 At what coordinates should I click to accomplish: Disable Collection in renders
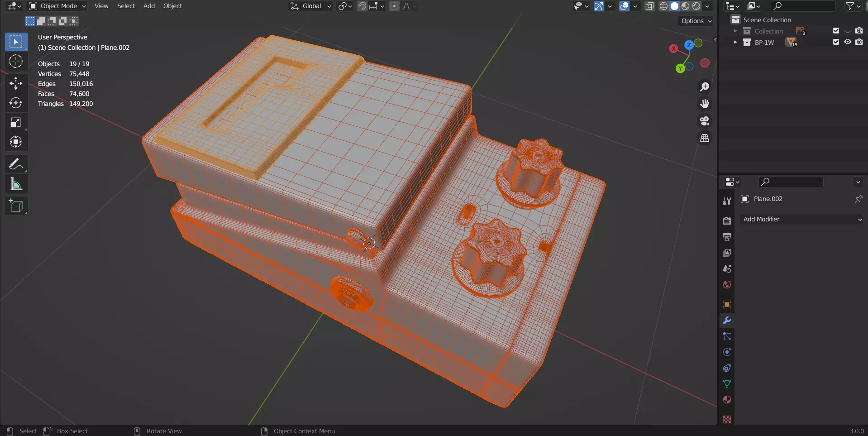tap(859, 31)
